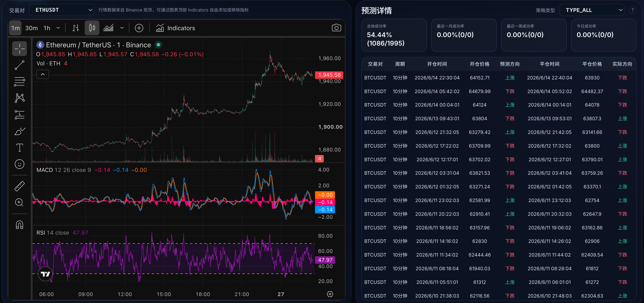Click the 今日成功率 card
Viewport: 644px width, 303px height.
pos(603,35)
